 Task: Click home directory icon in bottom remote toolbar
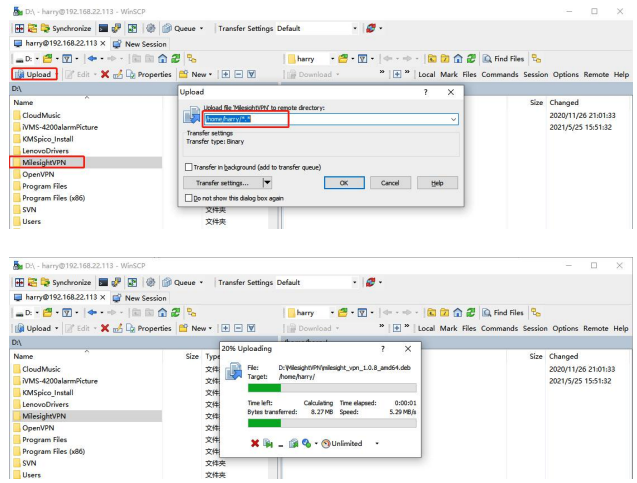458,313
